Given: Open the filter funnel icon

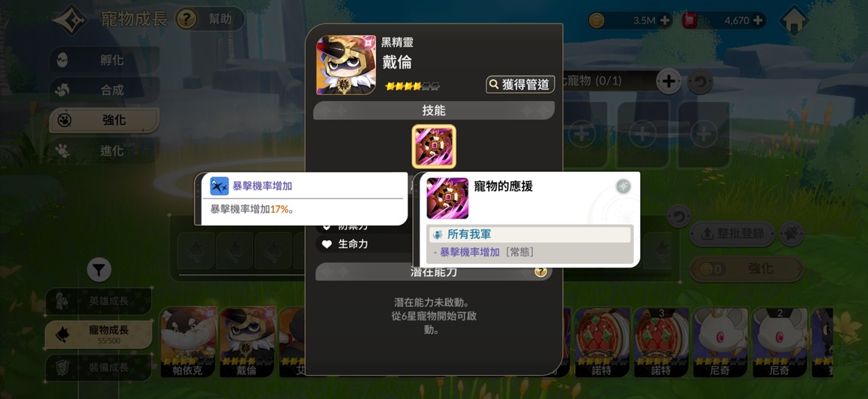Looking at the screenshot, I should point(99,270).
